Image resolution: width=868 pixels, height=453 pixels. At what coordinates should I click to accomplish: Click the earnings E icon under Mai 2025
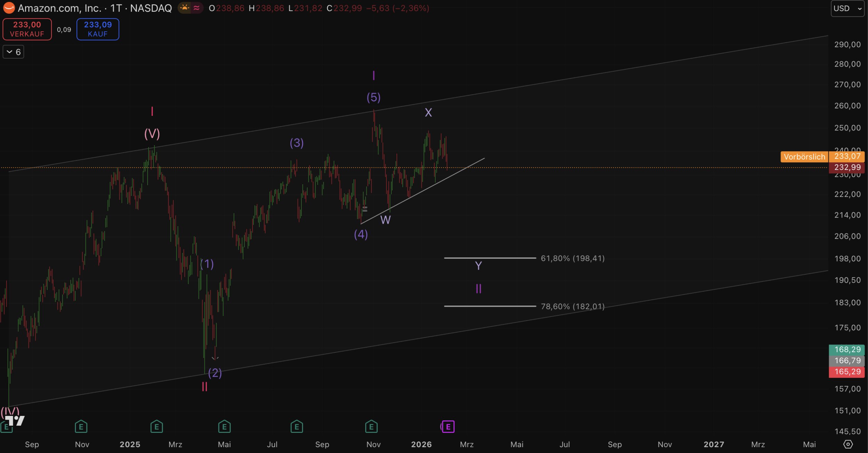click(x=224, y=427)
